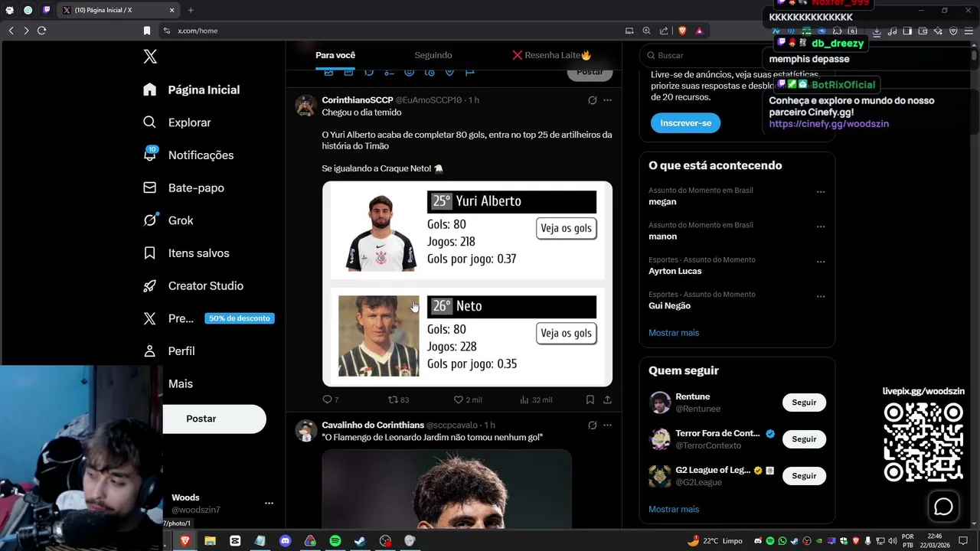
Task: Open Steam from the taskbar
Action: [360, 540]
